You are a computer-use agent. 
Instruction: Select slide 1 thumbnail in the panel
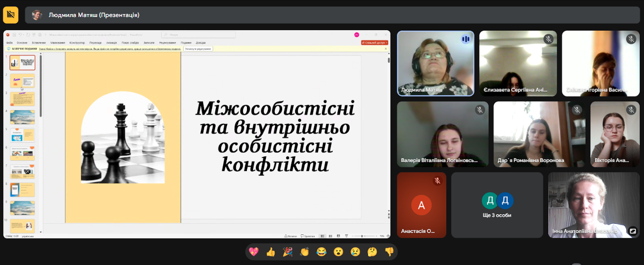click(22, 63)
